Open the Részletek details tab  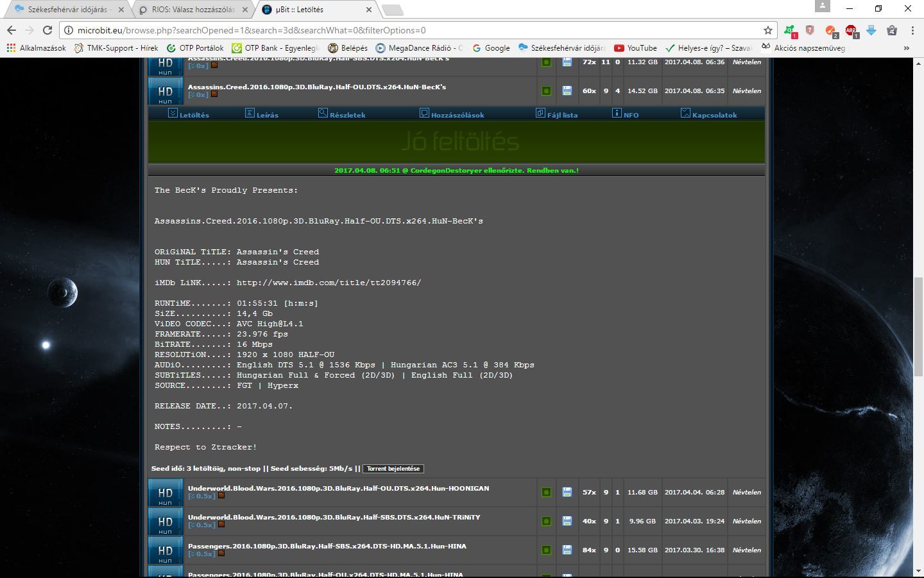pyautogui.click(x=342, y=114)
